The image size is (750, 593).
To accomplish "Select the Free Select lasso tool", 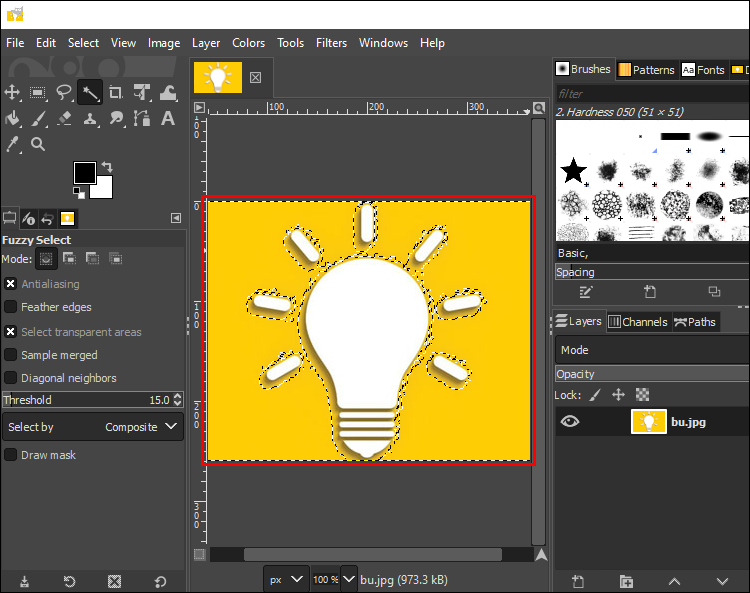I will [64, 92].
